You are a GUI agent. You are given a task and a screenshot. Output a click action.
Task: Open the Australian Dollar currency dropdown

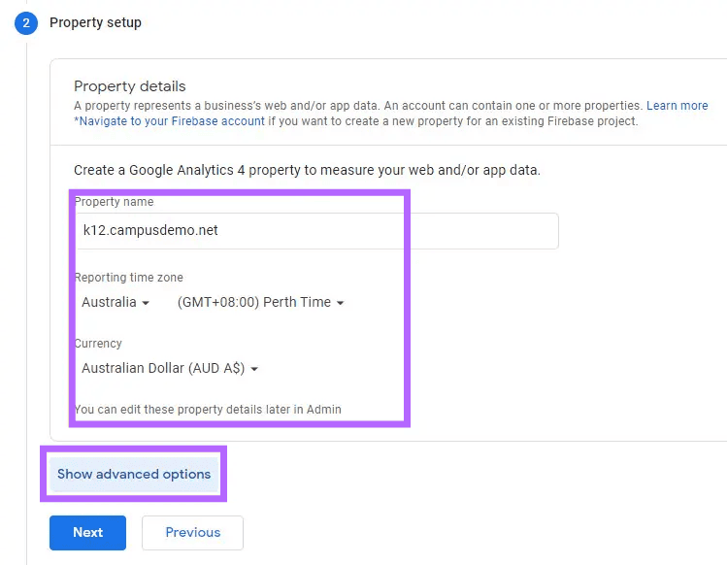click(170, 368)
